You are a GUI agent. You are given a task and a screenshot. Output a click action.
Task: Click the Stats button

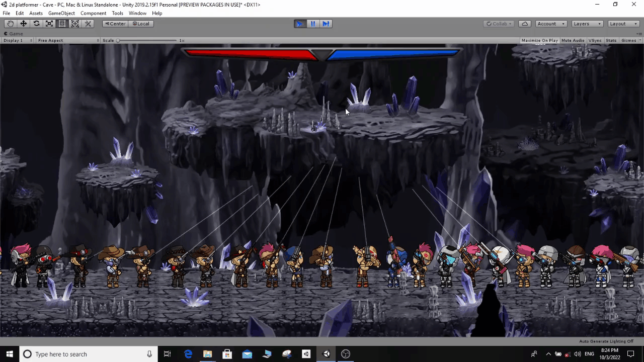tap(611, 40)
